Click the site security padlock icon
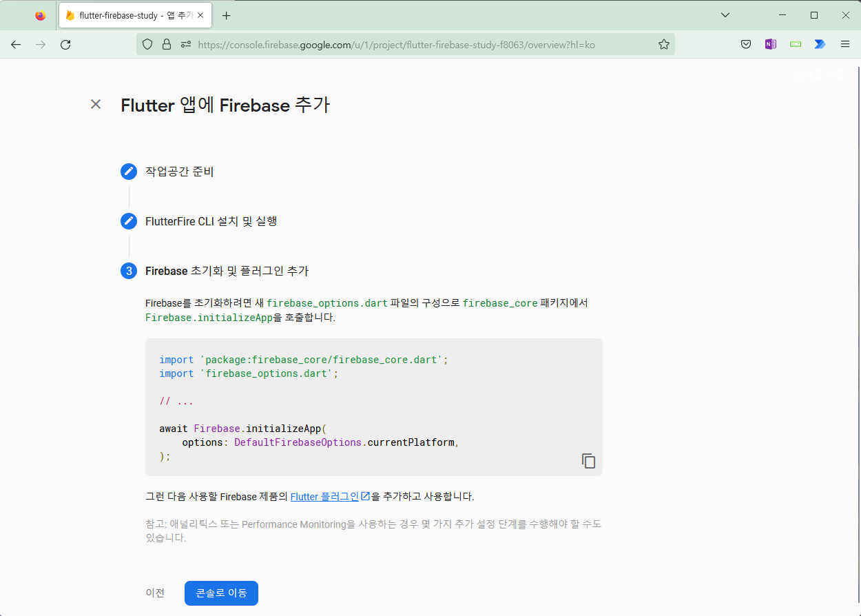 [166, 44]
